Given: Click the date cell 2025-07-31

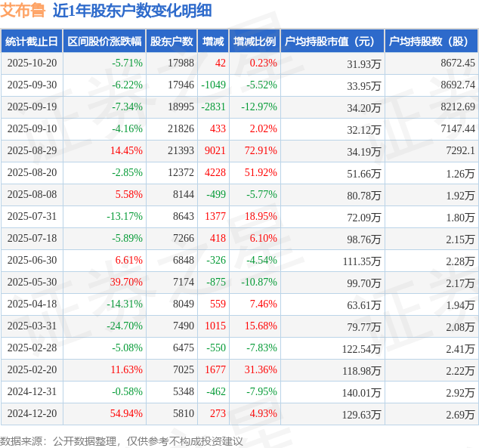Looking at the screenshot, I should (x=32, y=216).
